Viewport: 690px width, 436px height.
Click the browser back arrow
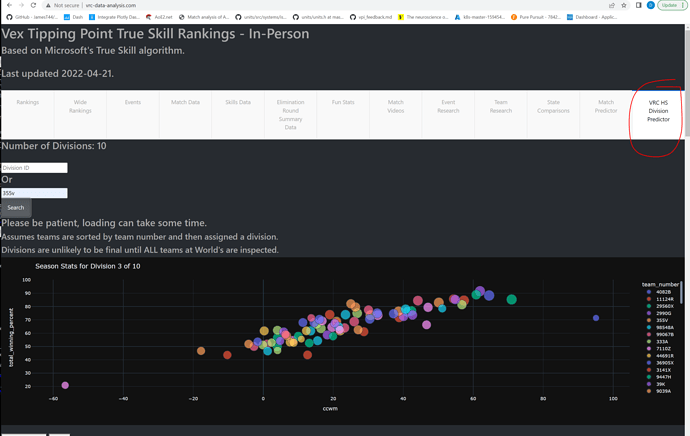(x=9, y=5)
